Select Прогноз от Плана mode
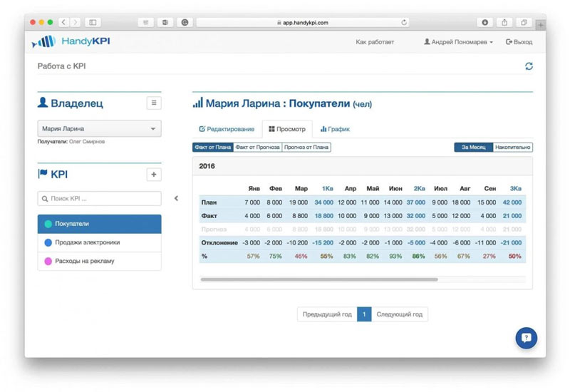Image resolution: width=570 pixels, height=392 pixels. pos(306,148)
